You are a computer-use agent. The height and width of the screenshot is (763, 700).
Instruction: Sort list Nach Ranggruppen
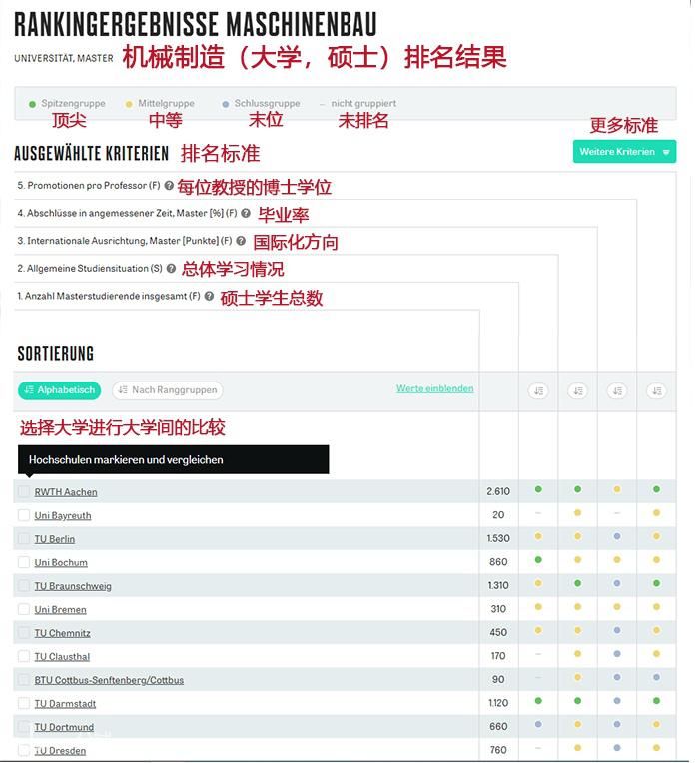tap(168, 390)
